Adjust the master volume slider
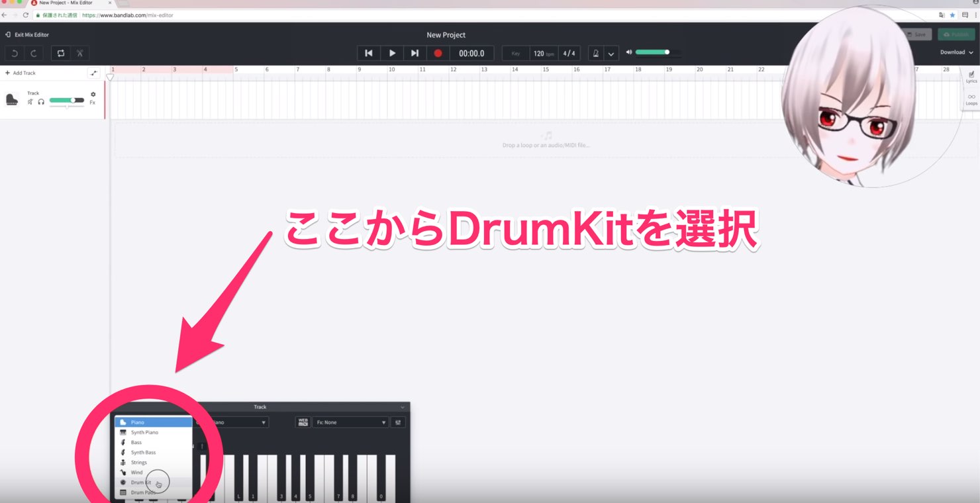The width and height of the screenshot is (980, 503). [657, 52]
